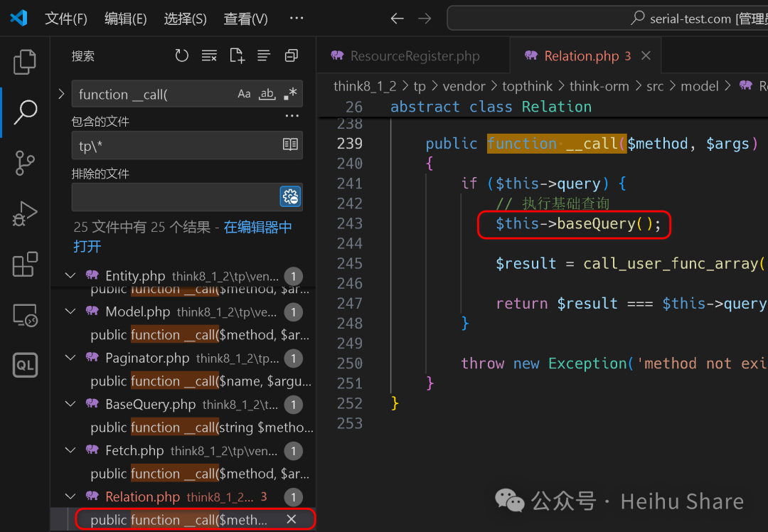The width and height of the screenshot is (768, 532).
Task: Collapse the Entity.php result group
Action: [x=70, y=275]
